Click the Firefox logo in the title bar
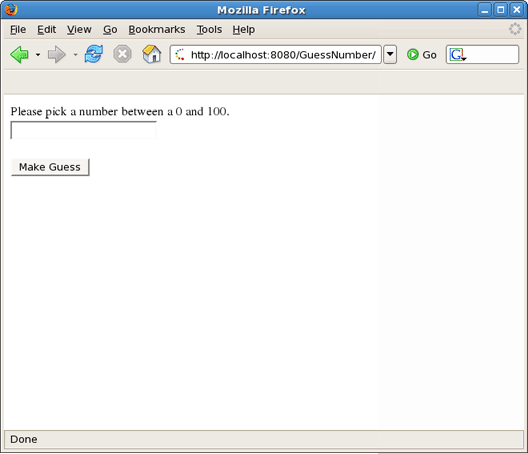528x454 pixels. [x=11, y=9]
